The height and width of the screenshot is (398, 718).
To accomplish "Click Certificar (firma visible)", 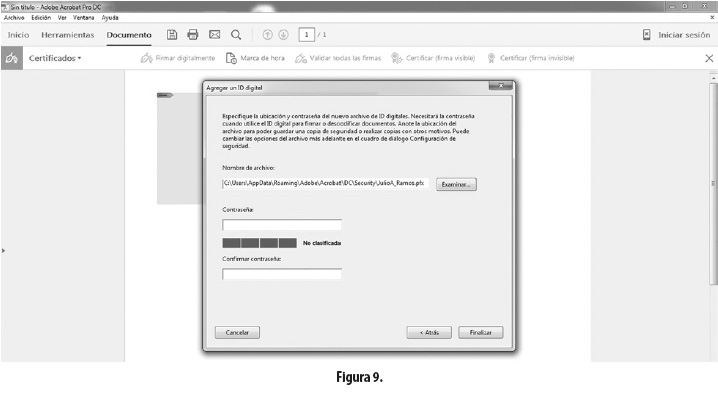I will click(433, 58).
